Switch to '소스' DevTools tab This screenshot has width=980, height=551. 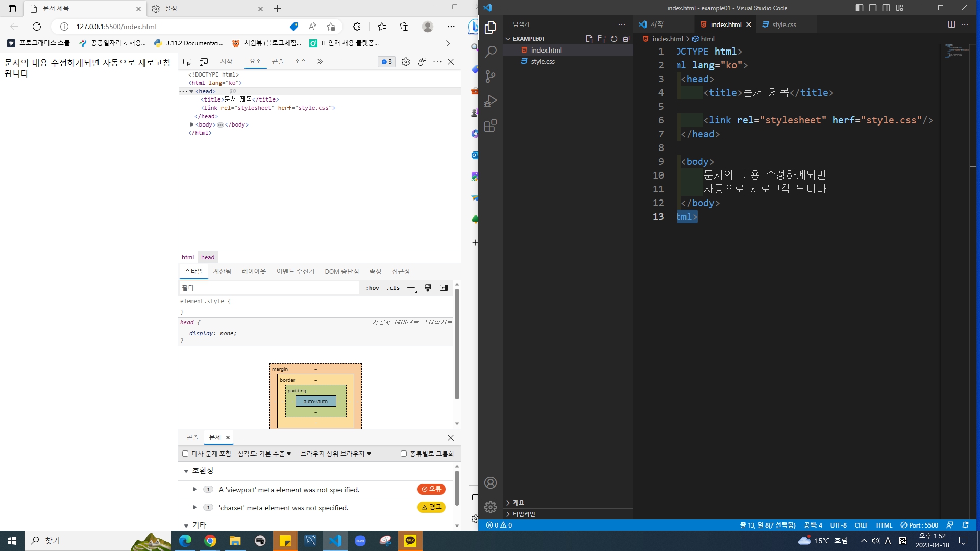click(x=300, y=62)
